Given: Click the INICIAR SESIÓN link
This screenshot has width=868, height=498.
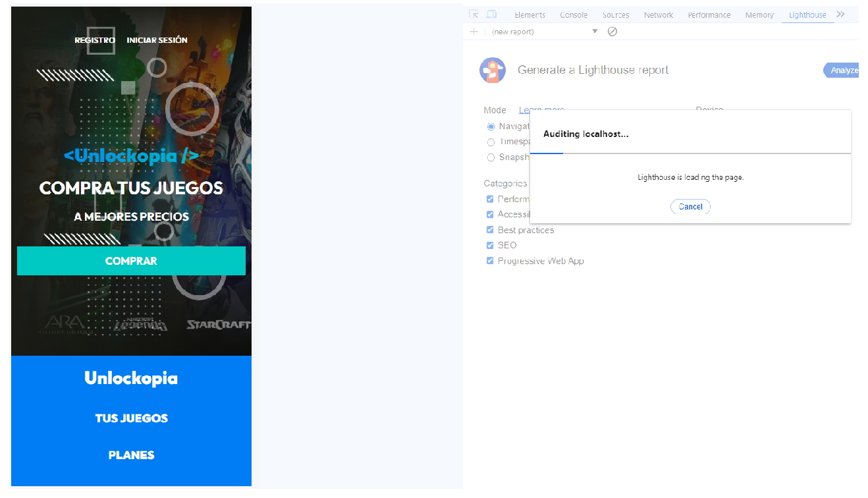Looking at the screenshot, I should pyautogui.click(x=157, y=40).
